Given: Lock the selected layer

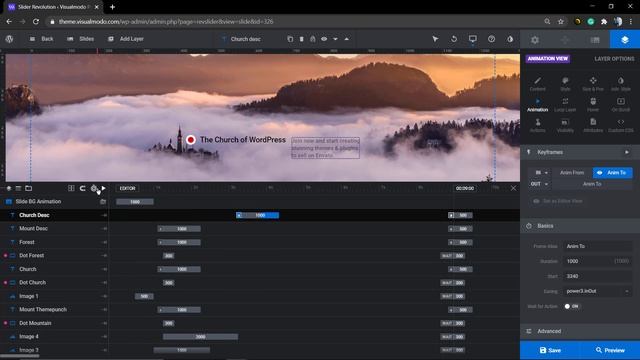Looking at the screenshot, I should click(313, 39).
